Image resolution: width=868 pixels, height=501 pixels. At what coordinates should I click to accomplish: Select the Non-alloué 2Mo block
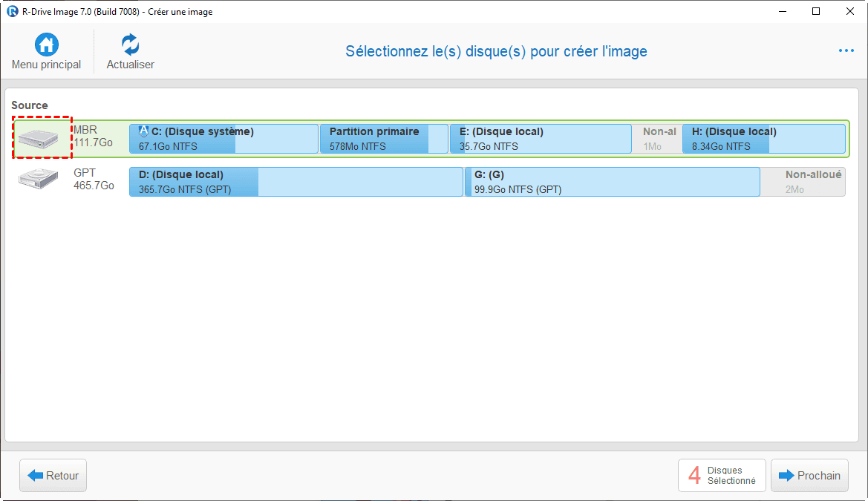coord(803,182)
